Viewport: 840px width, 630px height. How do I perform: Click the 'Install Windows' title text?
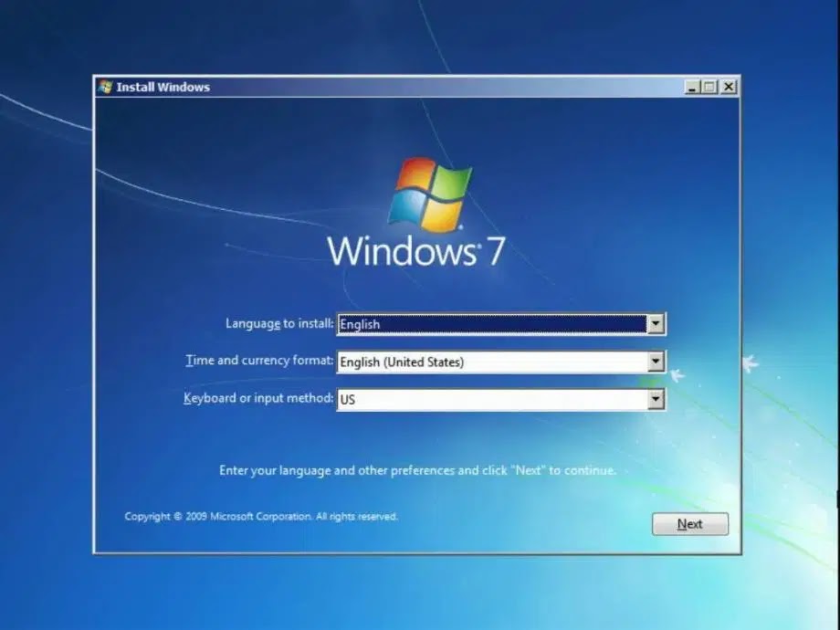[163, 87]
